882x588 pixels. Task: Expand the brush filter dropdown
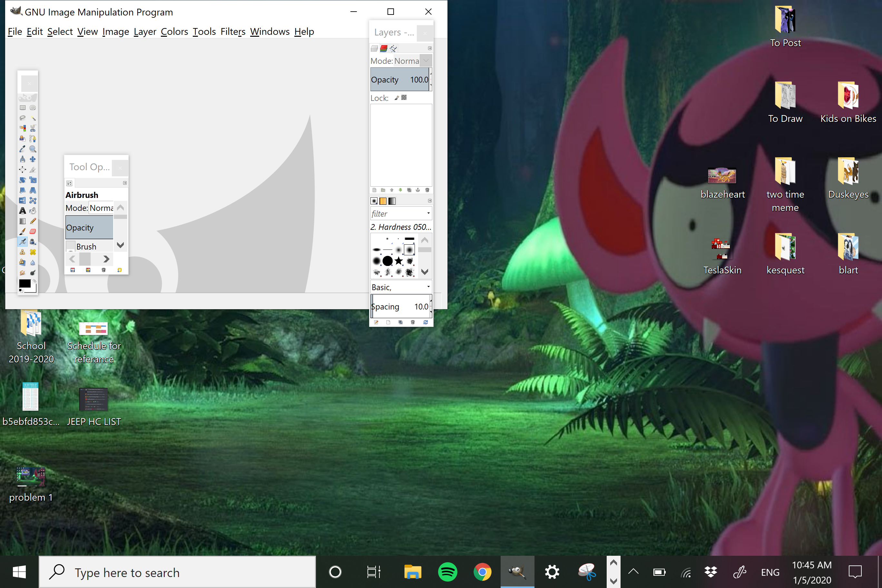click(428, 213)
